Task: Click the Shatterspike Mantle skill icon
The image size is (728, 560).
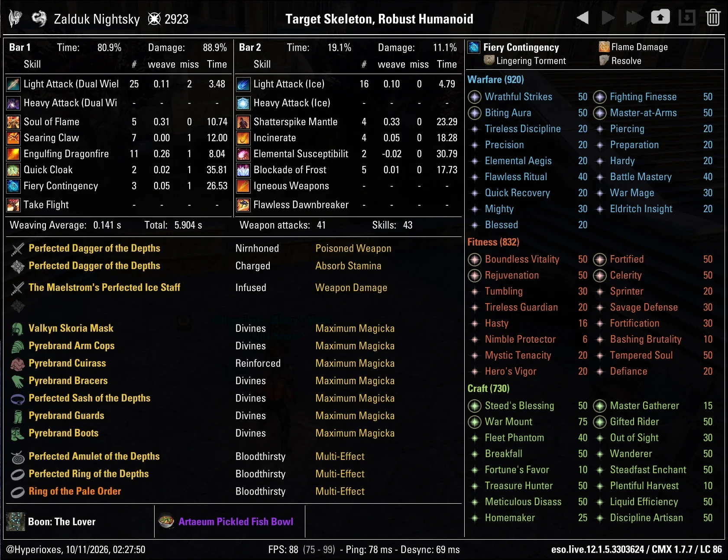Action: [243, 122]
